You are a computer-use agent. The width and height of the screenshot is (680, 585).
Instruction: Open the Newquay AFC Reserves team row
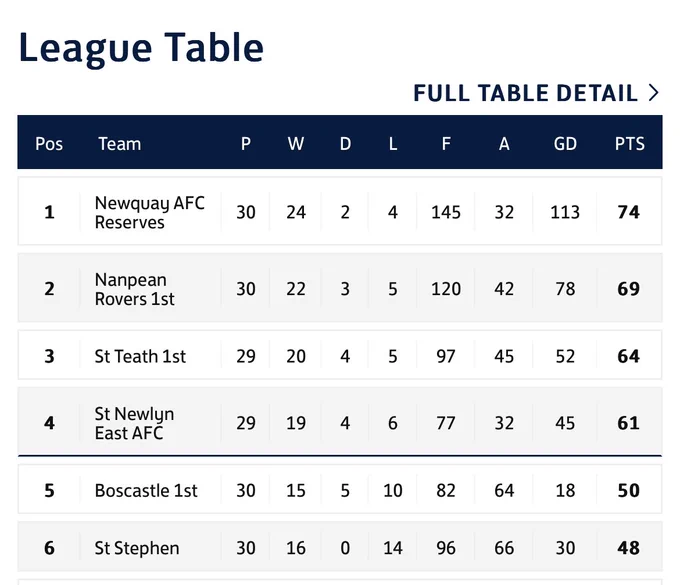click(340, 211)
